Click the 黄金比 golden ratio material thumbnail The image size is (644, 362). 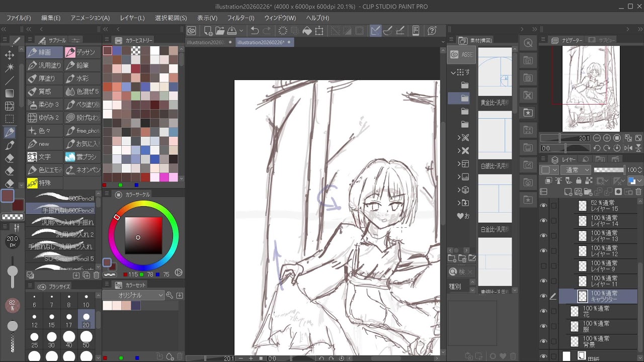(495, 72)
